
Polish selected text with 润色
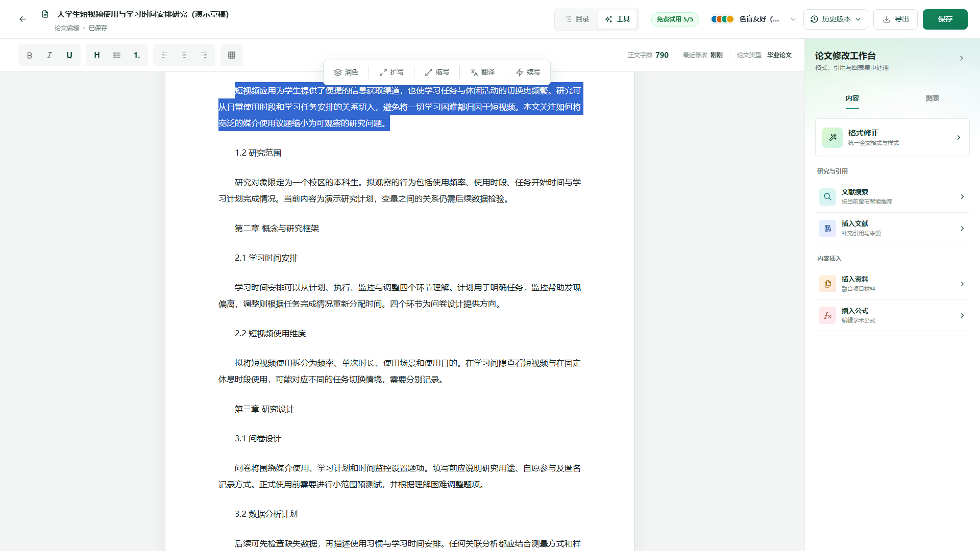pyautogui.click(x=346, y=72)
